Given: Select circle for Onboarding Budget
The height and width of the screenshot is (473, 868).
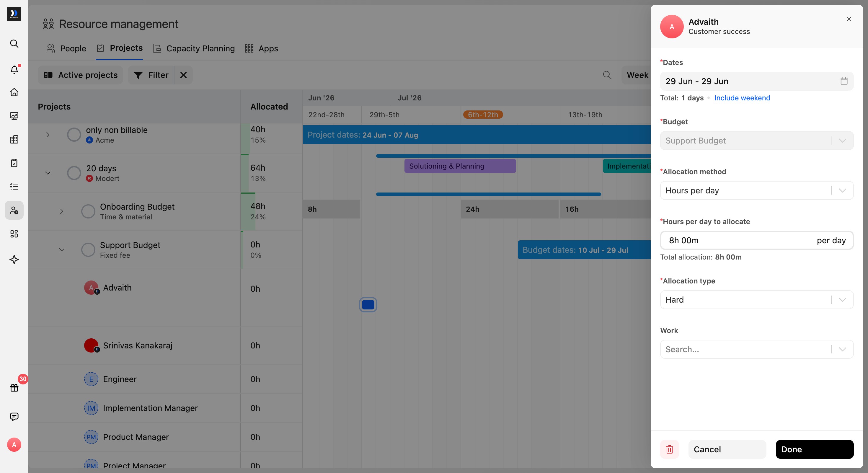Looking at the screenshot, I should click(x=88, y=211).
